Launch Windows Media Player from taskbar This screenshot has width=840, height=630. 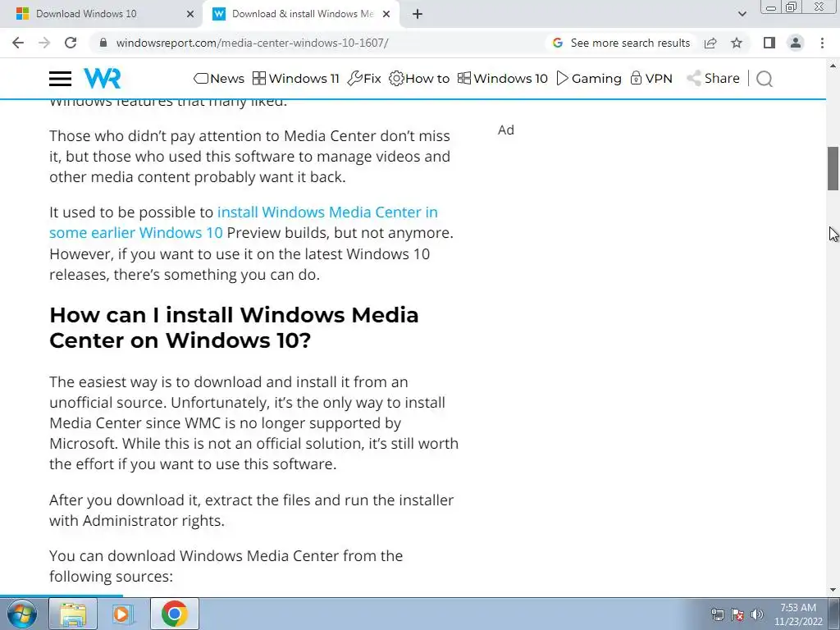(123, 614)
